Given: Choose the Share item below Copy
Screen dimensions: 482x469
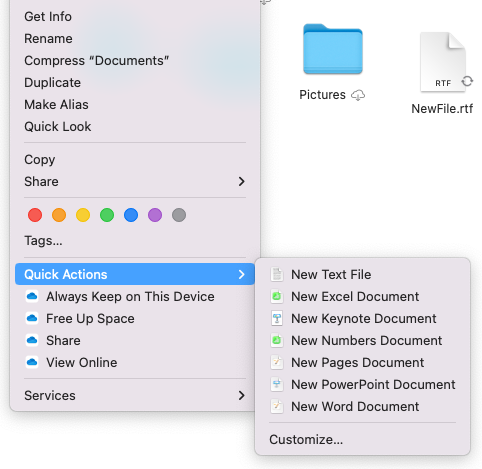Looking at the screenshot, I should [x=135, y=182].
